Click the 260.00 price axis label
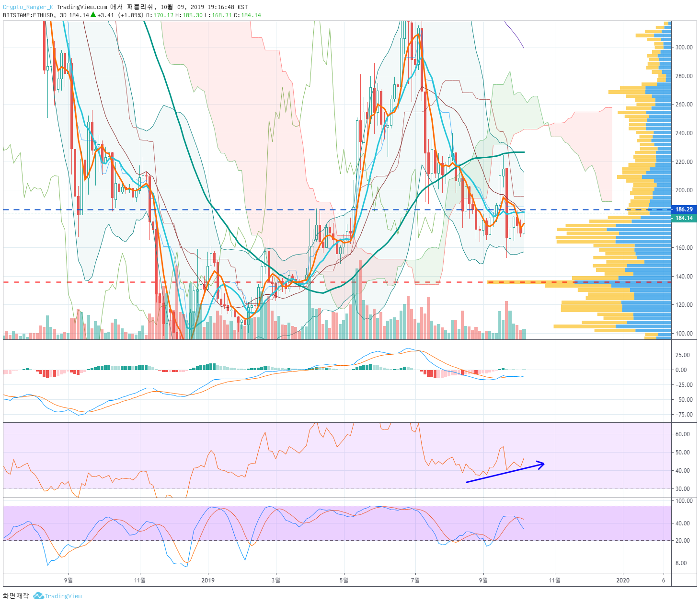700x604 pixels. click(684, 105)
